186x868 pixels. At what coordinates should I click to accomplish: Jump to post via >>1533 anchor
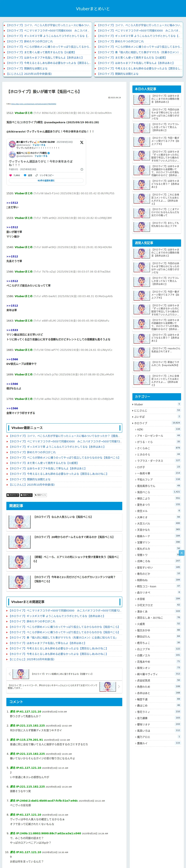12,330
